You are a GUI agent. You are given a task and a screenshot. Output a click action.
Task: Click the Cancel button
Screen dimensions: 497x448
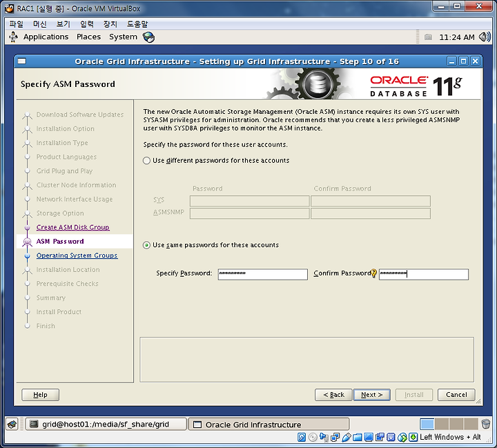coord(456,395)
